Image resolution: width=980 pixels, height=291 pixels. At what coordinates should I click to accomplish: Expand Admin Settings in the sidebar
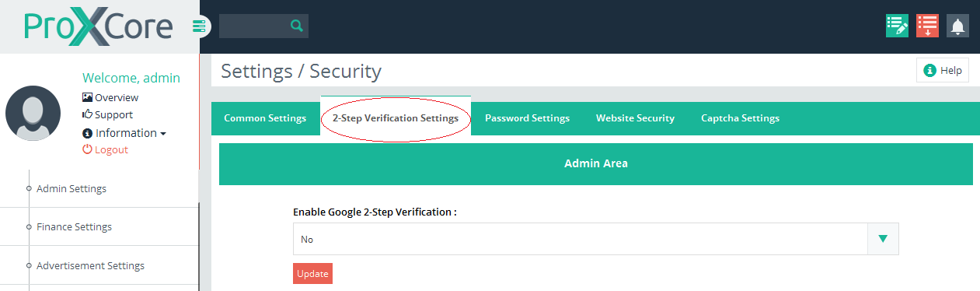pyautogui.click(x=71, y=188)
